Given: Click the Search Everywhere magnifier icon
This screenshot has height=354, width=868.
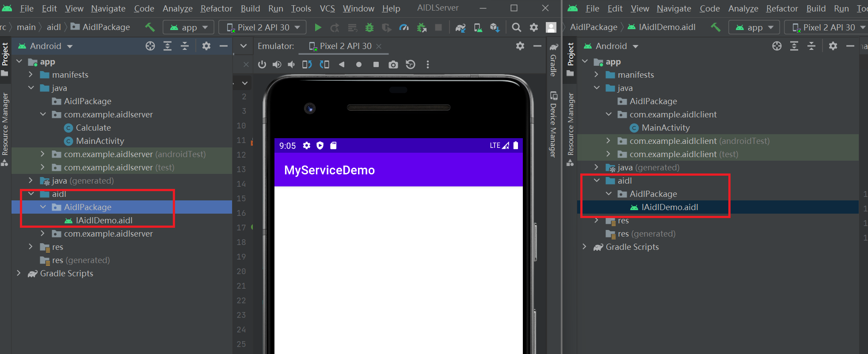Looking at the screenshot, I should tap(516, 27).
